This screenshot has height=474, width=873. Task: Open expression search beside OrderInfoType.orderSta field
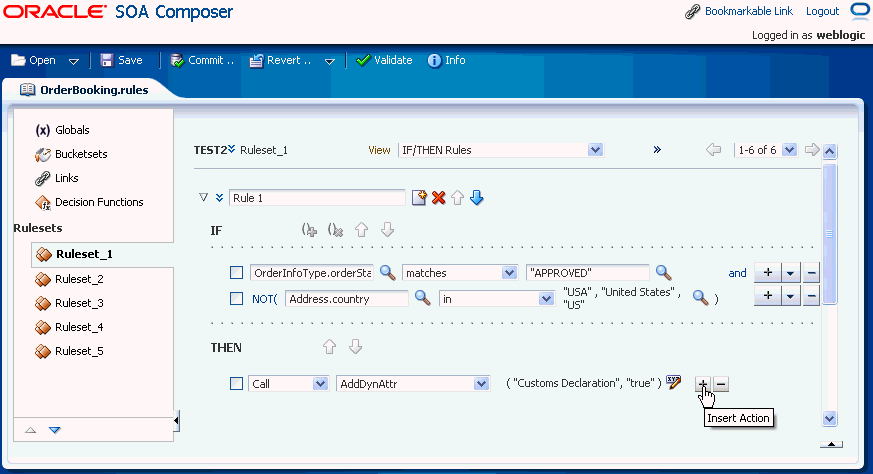coord(388,273)
